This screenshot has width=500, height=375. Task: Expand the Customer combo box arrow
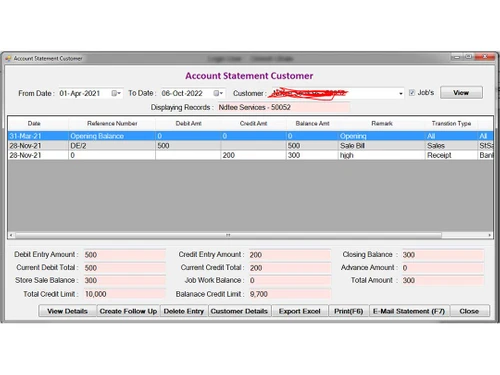coord(401,94)
